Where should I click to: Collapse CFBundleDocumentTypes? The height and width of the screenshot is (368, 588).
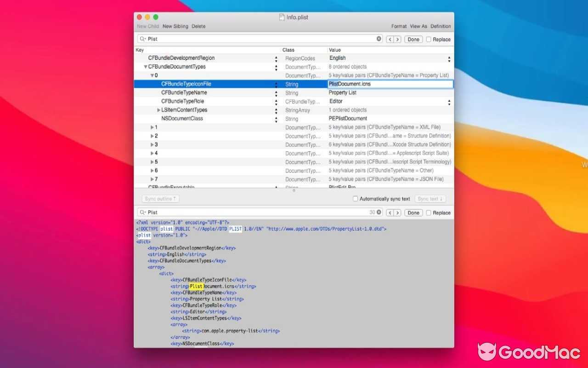click(x=146, y=67)
